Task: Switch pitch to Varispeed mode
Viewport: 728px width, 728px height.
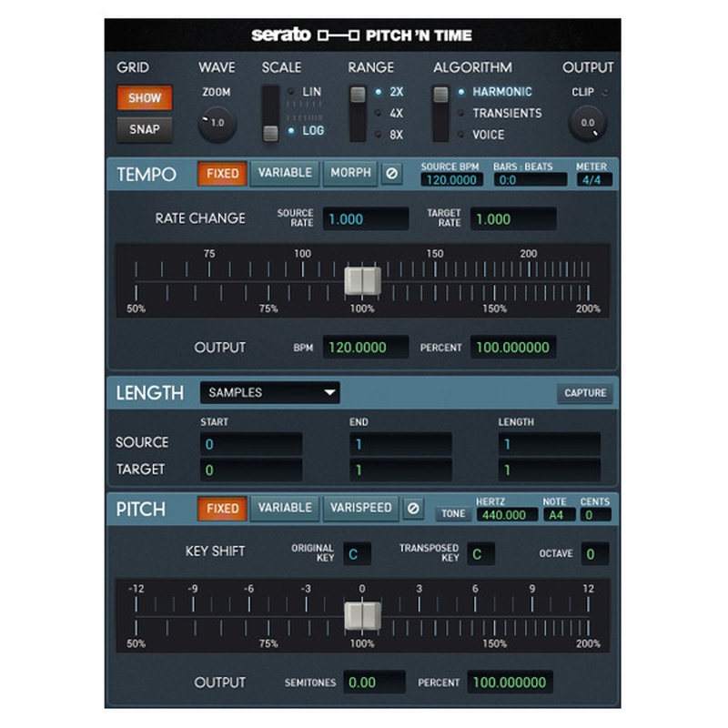Action: (x=360, y=508)
